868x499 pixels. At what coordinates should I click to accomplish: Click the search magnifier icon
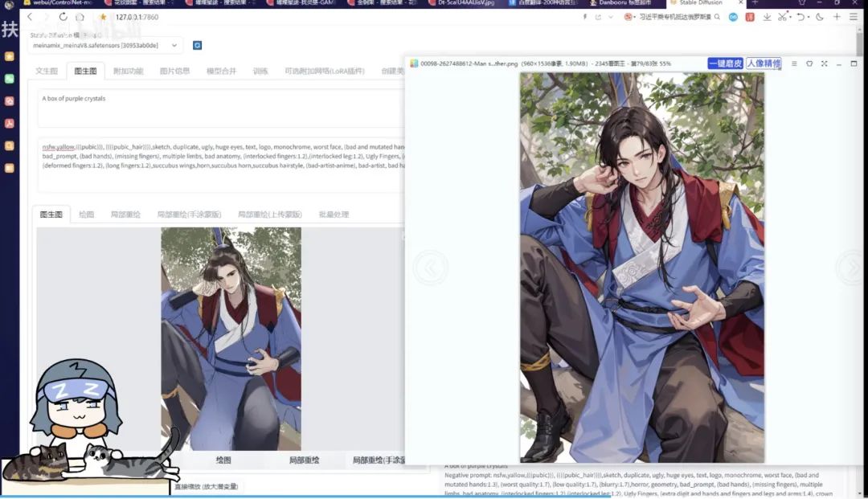coord(718,17)
